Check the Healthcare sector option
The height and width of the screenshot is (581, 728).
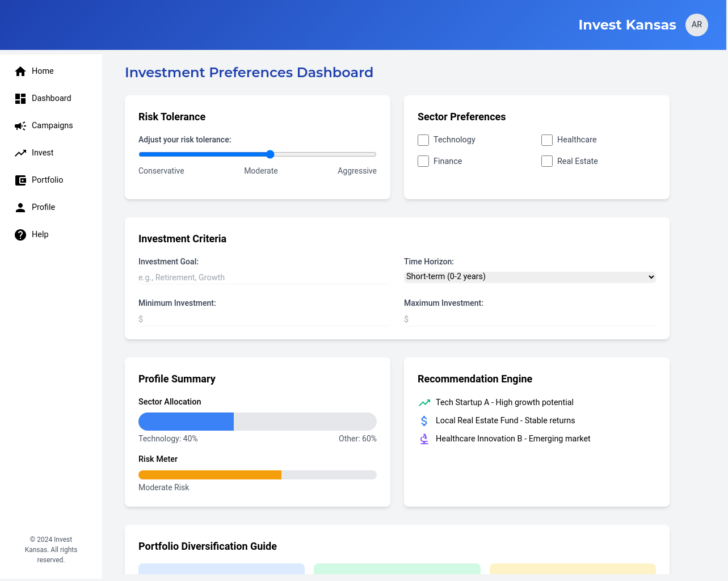(547, 140)
